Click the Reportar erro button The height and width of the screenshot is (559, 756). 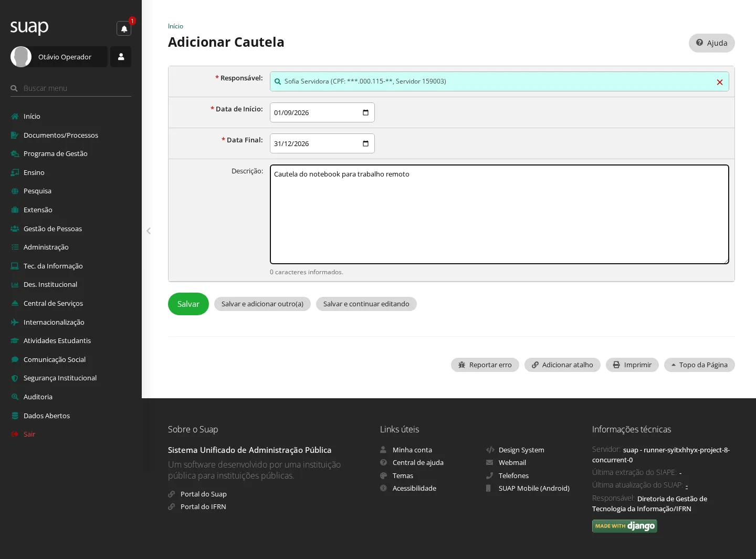coord(485,365)
